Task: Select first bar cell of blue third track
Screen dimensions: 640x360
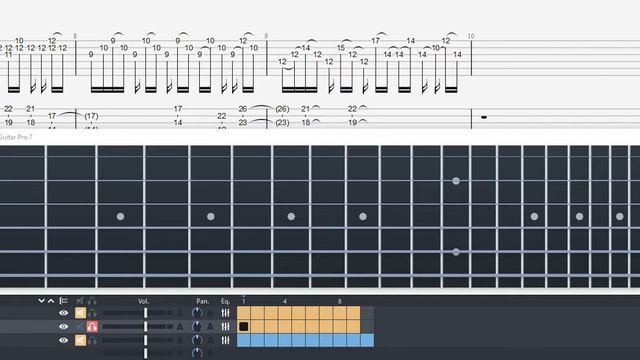Action: tap(244, 340)
